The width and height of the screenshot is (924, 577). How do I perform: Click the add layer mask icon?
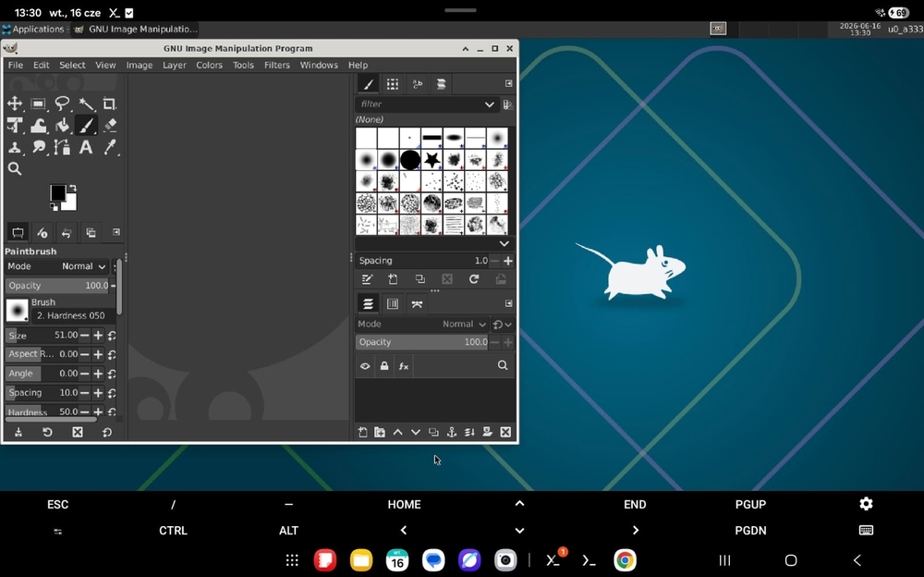(x=487, y=433)
